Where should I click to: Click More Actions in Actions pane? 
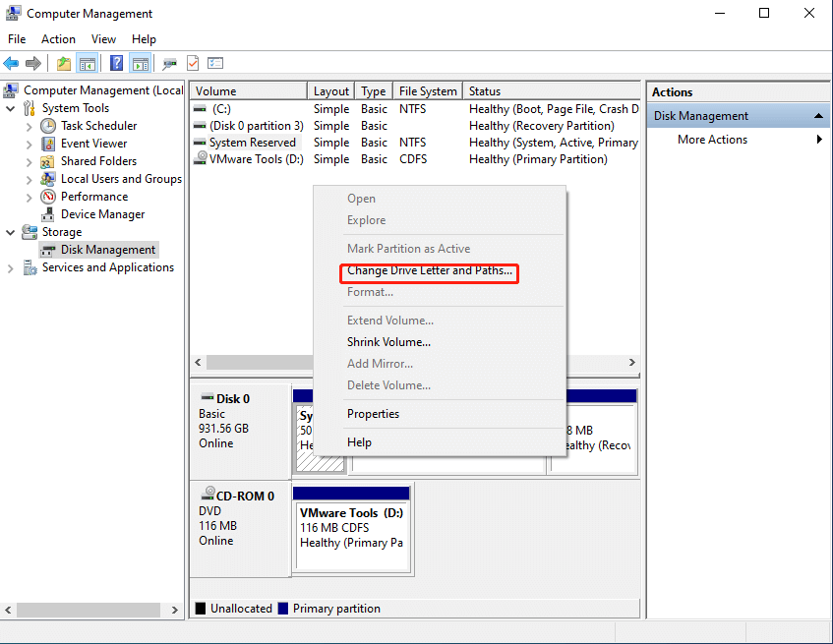[x=712, y=139]
